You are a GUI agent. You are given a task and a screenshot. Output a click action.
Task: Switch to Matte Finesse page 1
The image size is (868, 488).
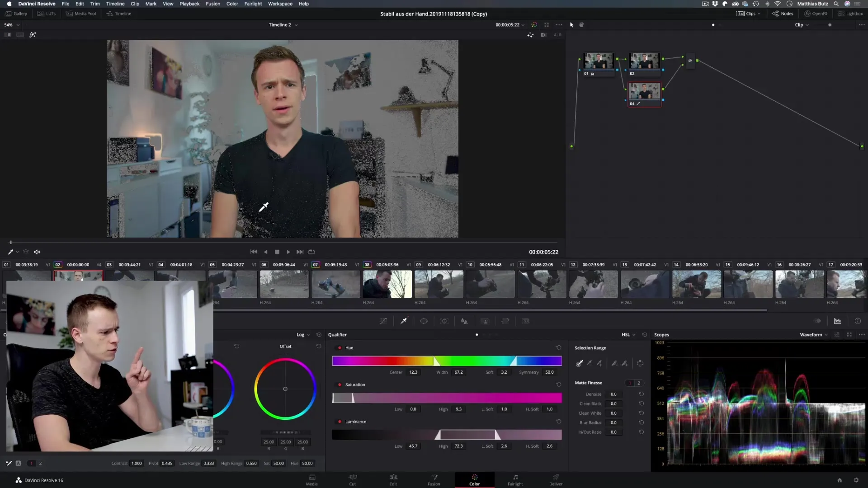630,383
